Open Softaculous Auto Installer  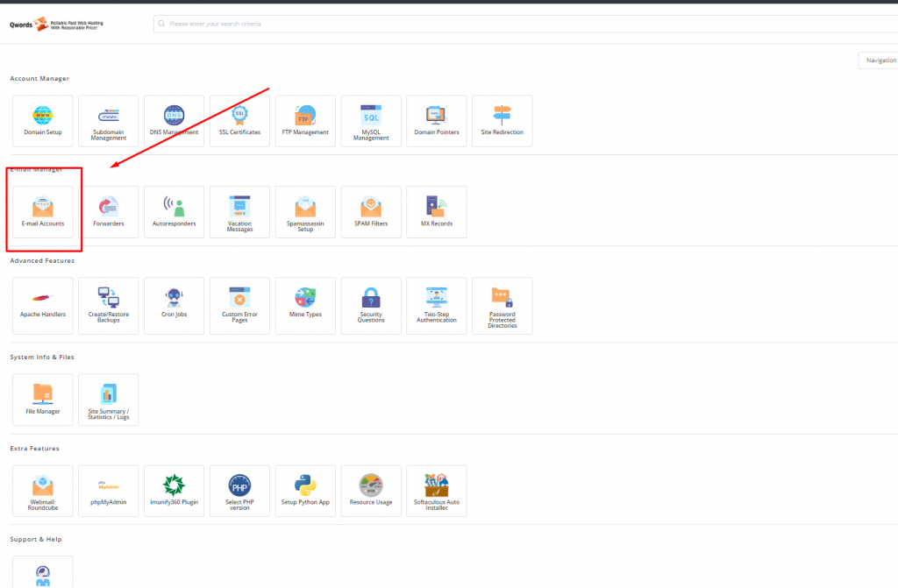tap(437, 490)
